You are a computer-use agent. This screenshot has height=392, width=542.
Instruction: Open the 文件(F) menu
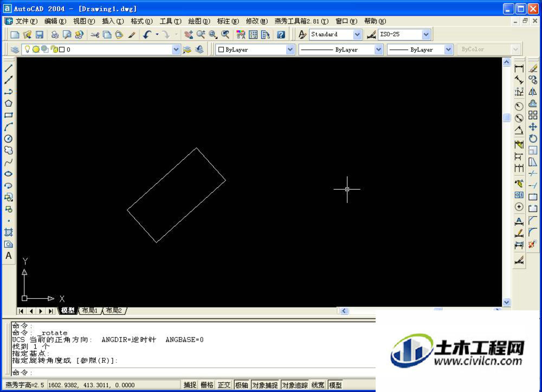(26, 22)
